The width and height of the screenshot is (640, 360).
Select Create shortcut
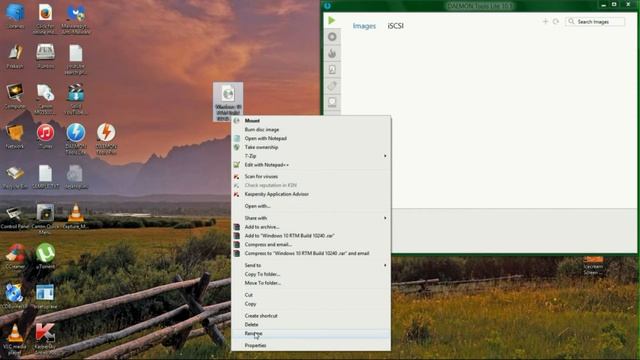click(x=311, y=316)
